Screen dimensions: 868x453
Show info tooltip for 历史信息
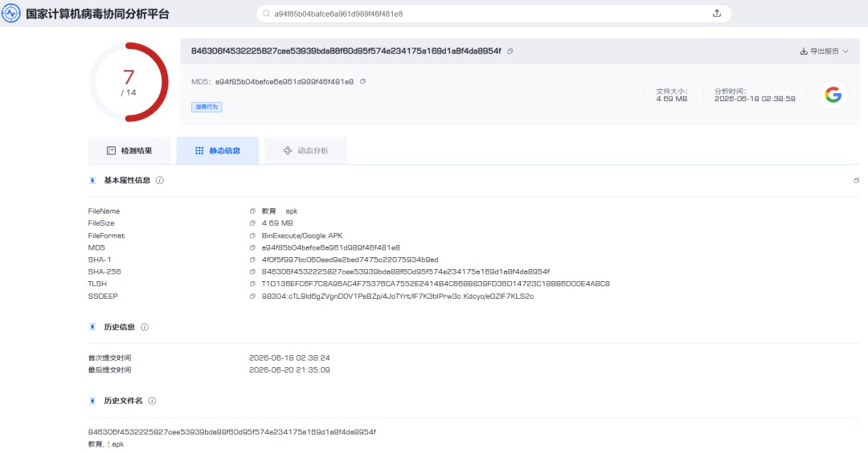click(x=145, y=327)
